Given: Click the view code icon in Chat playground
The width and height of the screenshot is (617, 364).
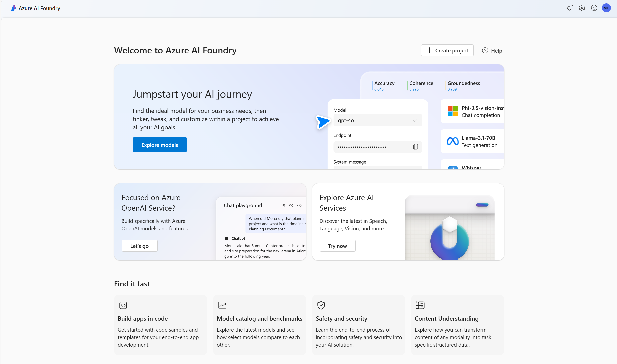Looking at the screenshot, I should click(x=299, y=205).
